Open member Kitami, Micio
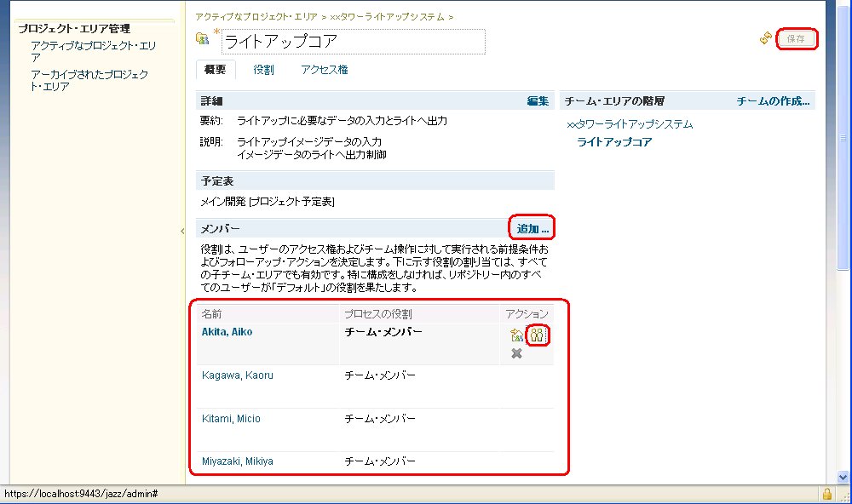The width and height of the screenshot is (852, 504). click(x=231, y=419)
